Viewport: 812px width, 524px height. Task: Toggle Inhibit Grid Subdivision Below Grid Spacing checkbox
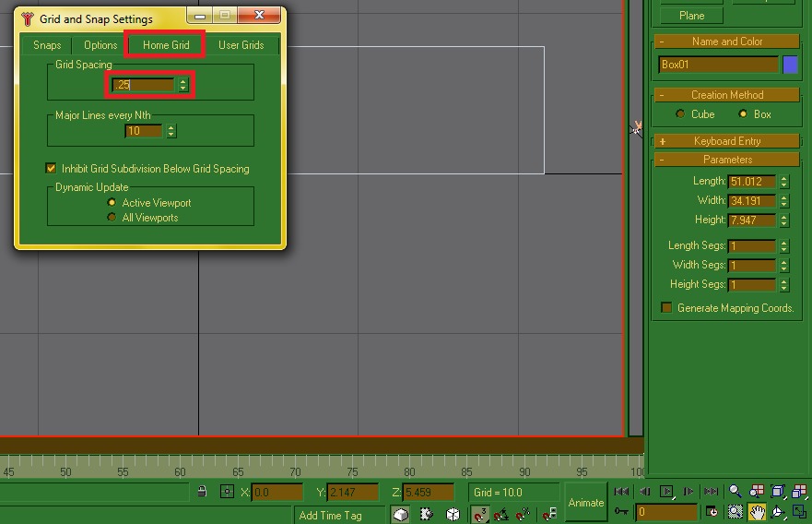pos(51,168)
